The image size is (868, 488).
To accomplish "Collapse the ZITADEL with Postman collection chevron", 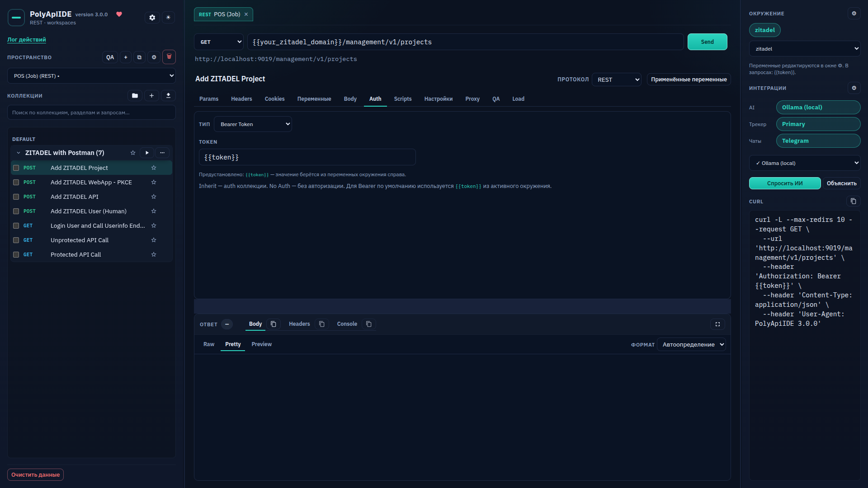I will (x=19, y=153).
